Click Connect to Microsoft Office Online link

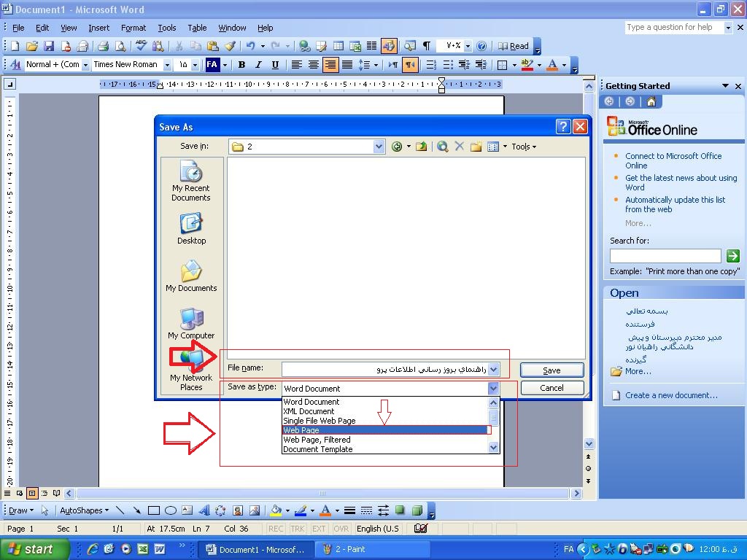tap(673, 160)
